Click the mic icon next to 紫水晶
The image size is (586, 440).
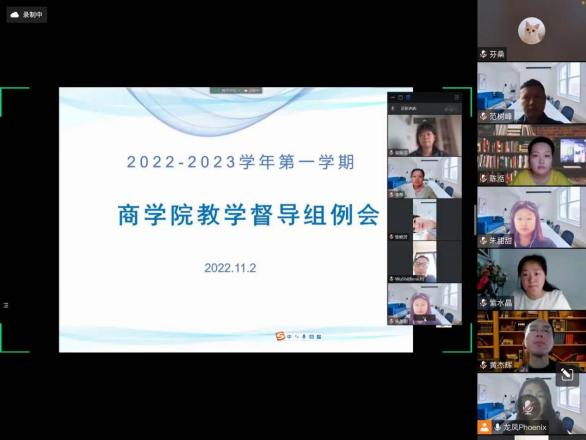point(484,302)
